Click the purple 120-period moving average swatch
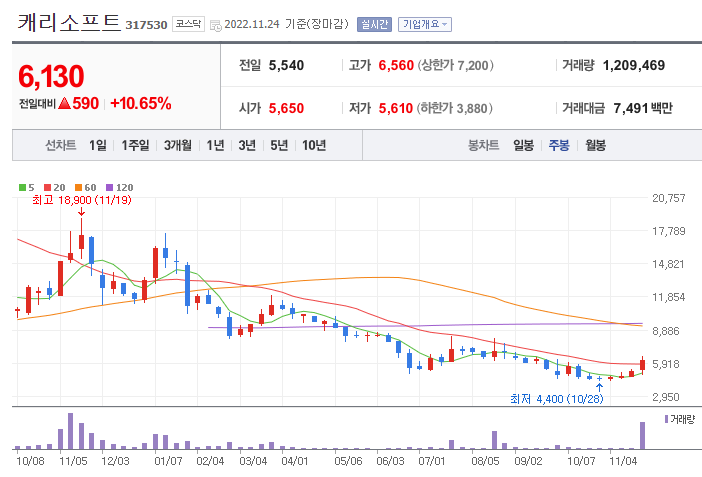 110,187
